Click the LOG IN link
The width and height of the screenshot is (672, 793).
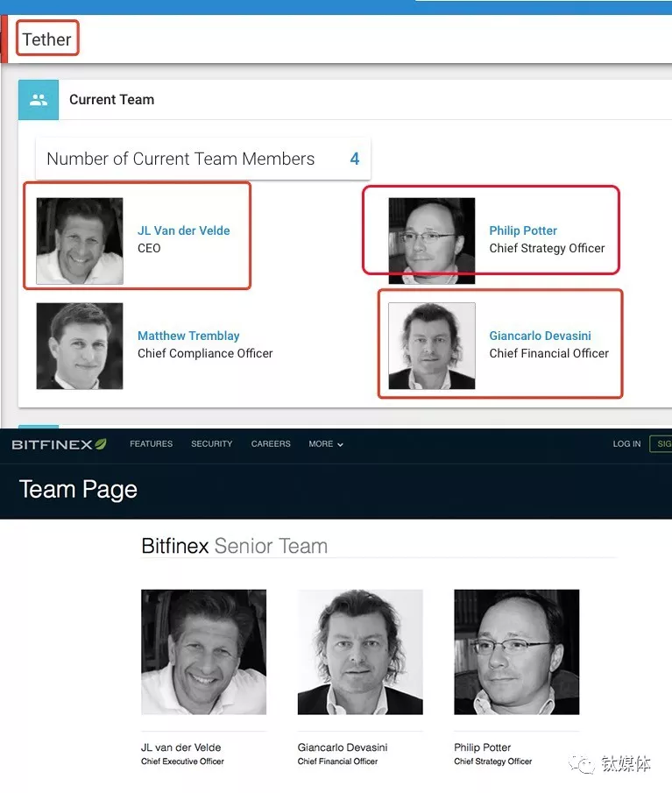[x=626, y=444]
